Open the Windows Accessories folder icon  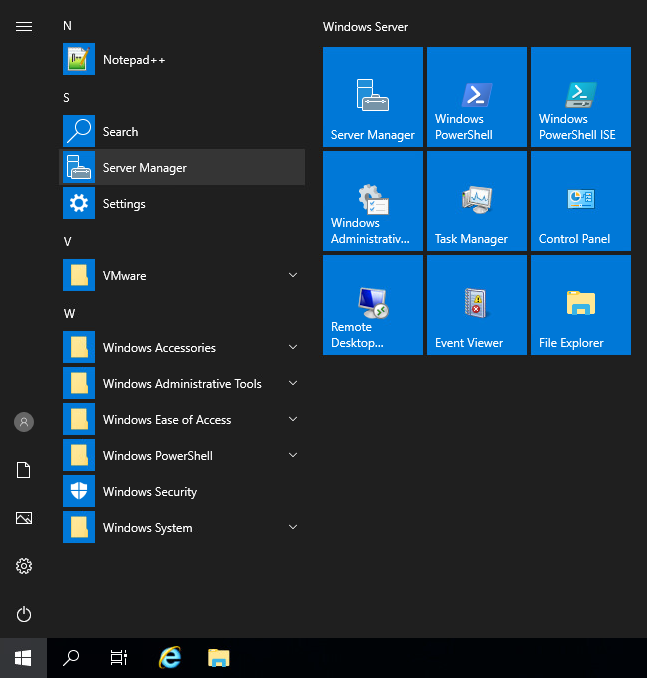[x=79, y=347]
